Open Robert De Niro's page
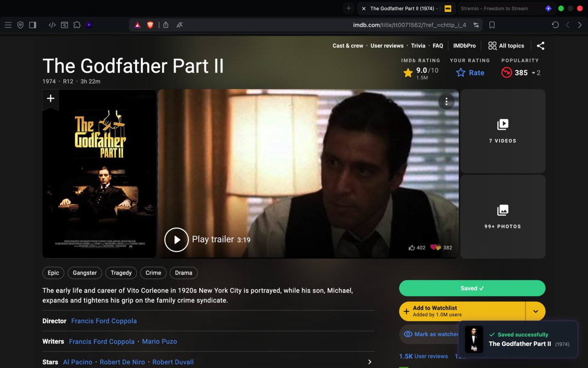588x368 pixels. (122, 362)
